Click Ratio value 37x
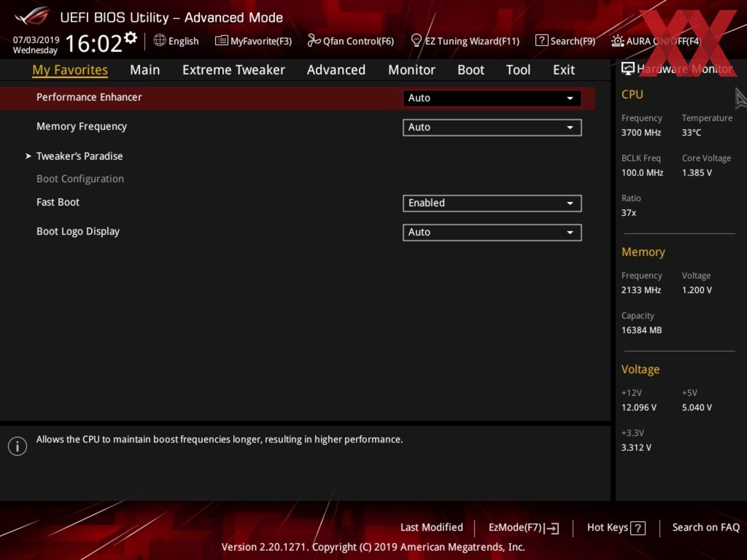 628,212
